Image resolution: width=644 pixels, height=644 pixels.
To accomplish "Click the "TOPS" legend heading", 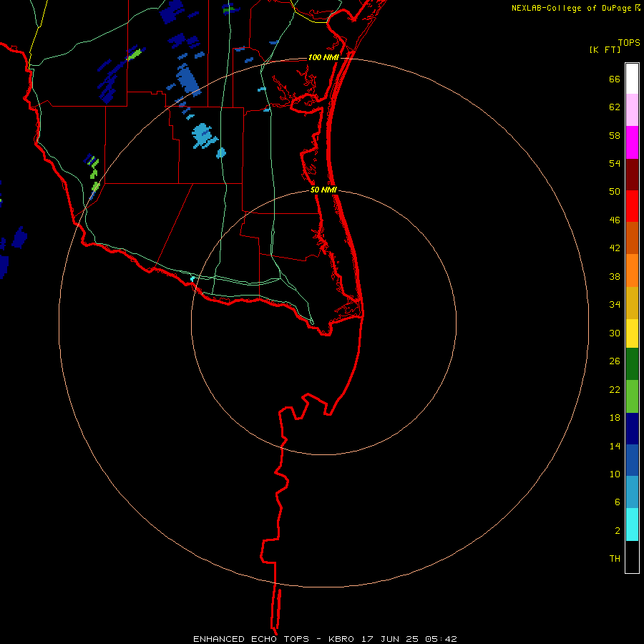I will pos(629,43).
